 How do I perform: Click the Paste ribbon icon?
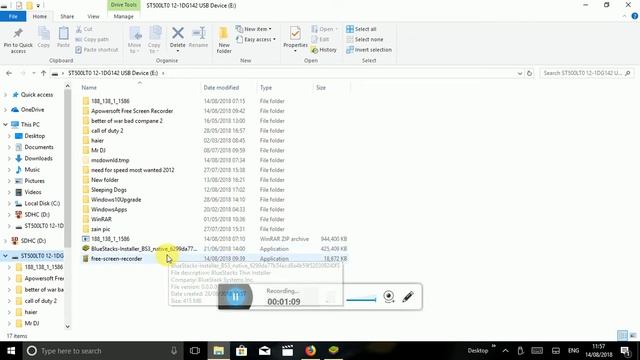pyautogui.click(x=63, y=38)
